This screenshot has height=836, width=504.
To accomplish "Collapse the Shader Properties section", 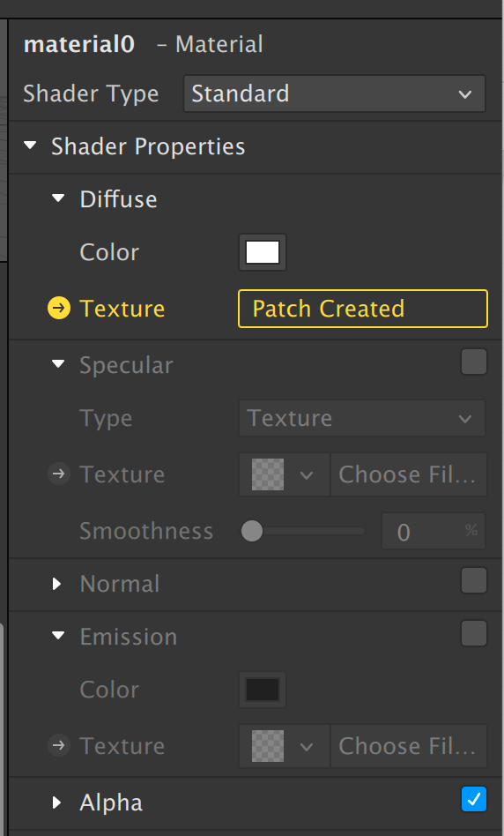I will point(30,146).
